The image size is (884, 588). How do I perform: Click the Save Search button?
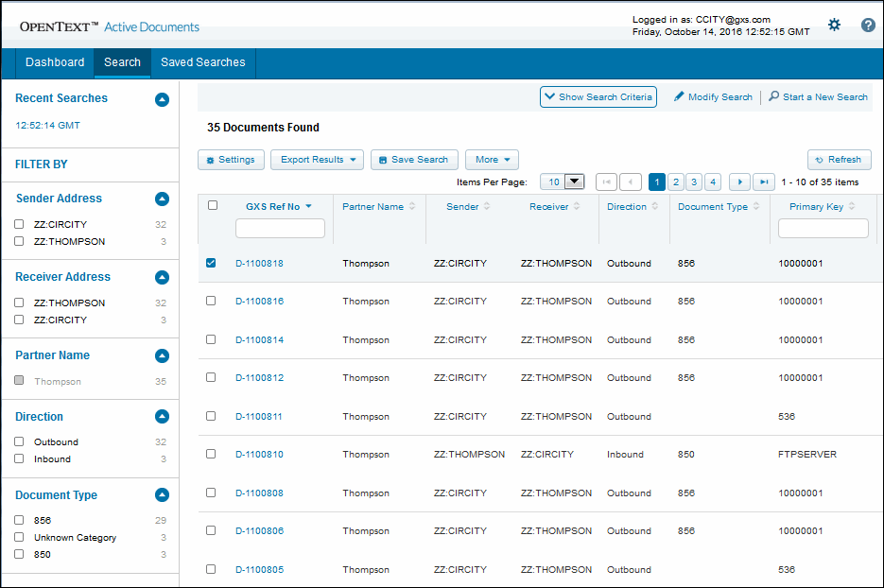click(414, 160)
